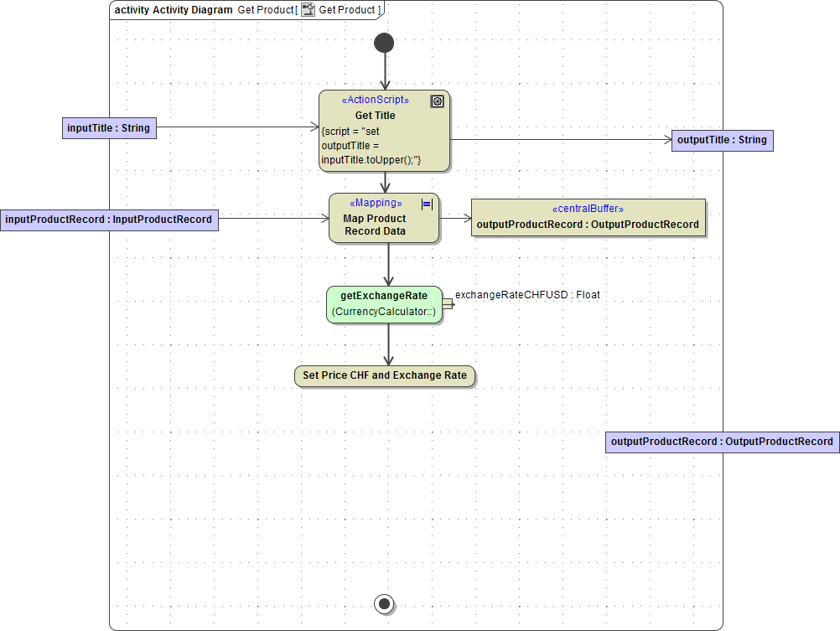The image size is (840, 631).
Task: Click the Set Price CHF and Exchange Rate action
Action: [384, 375]
